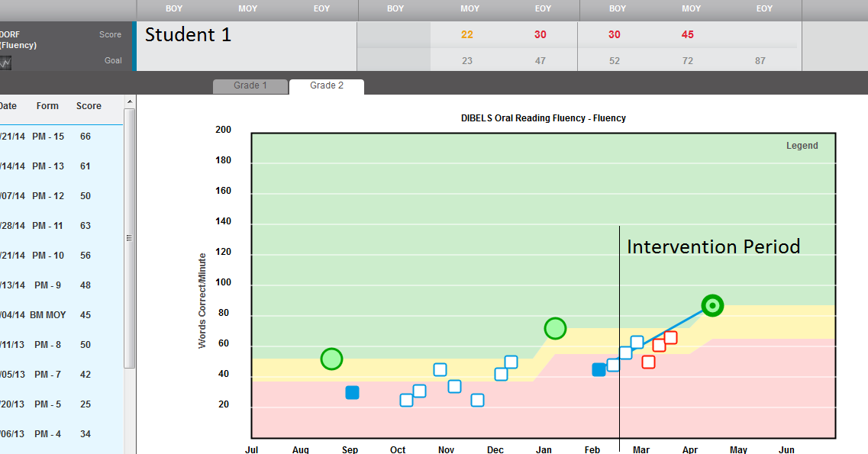Select the green aimline target circle near April
Viewport: 868px width, 454px height.
[x=712, y=306]
